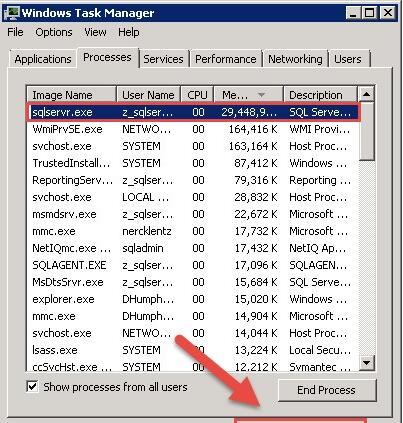Click the scroll down arrow in process list
This screenshot has width=403, height=423.
(x=366, y=362)
